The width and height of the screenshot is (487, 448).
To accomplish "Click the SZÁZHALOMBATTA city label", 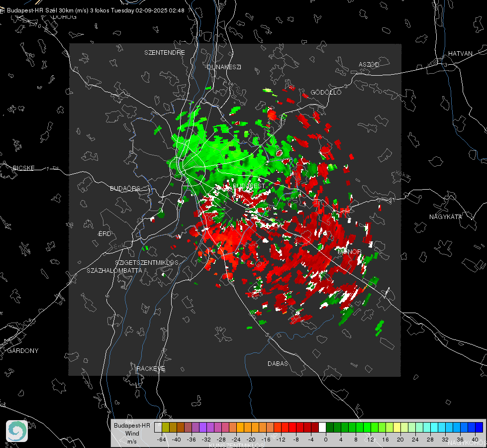I will (x=114, y=270).
